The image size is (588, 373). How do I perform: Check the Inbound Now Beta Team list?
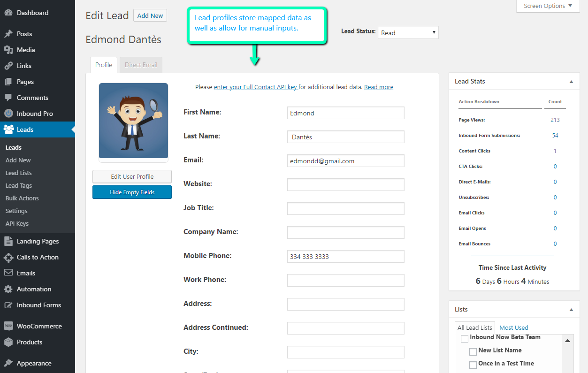[465, 339]
